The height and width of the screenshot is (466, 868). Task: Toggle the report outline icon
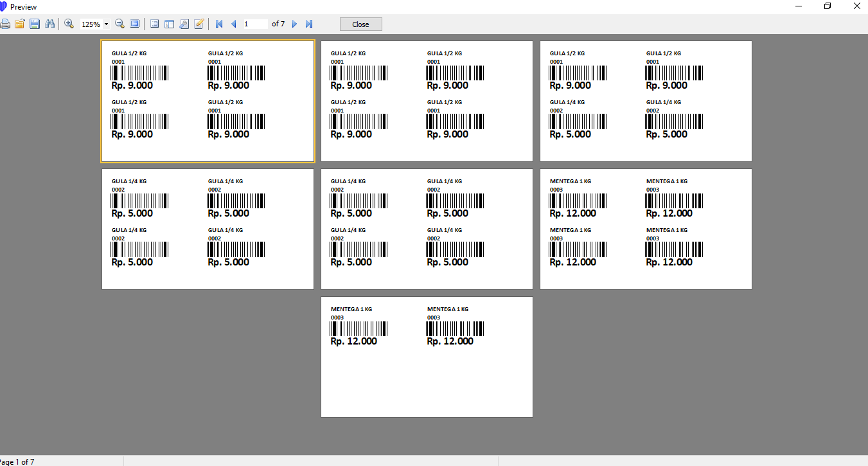click(154, 24)
